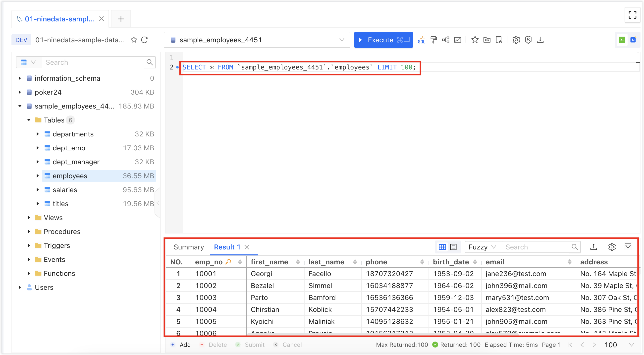Viewport: 644px width, 355px height.
Task: Expand the Users node
Action: [20, 287]
